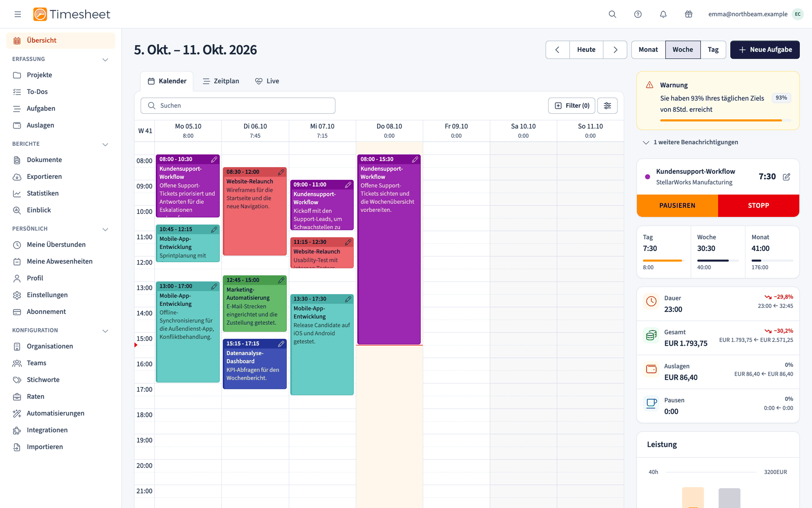Edit the Do 08:00 - 15:30 calendar entry
The height and width of the screenshot is (508, 812).
[415, 160]
